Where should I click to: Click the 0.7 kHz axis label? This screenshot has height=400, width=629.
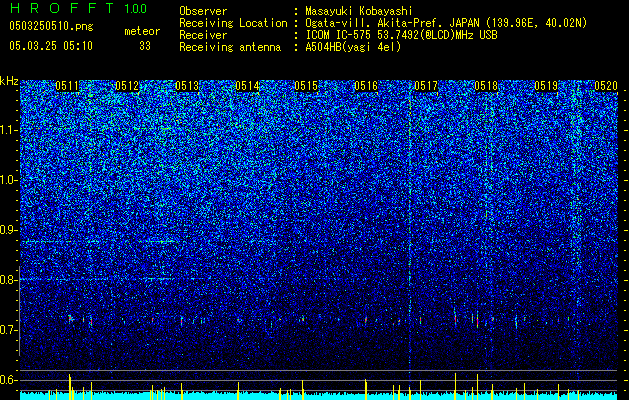coord(8,330)
